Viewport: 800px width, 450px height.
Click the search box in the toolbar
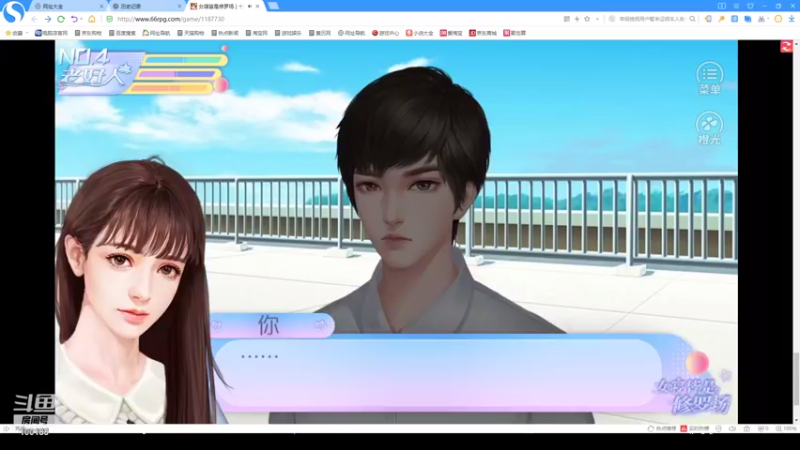click(x=651, y=19)
